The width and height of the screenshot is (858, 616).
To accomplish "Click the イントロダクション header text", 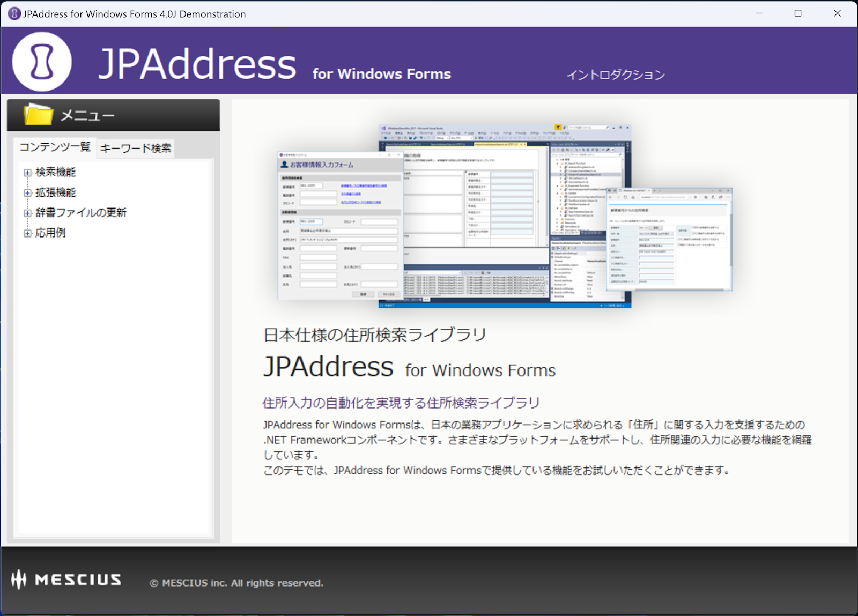I will pos(616,75).
